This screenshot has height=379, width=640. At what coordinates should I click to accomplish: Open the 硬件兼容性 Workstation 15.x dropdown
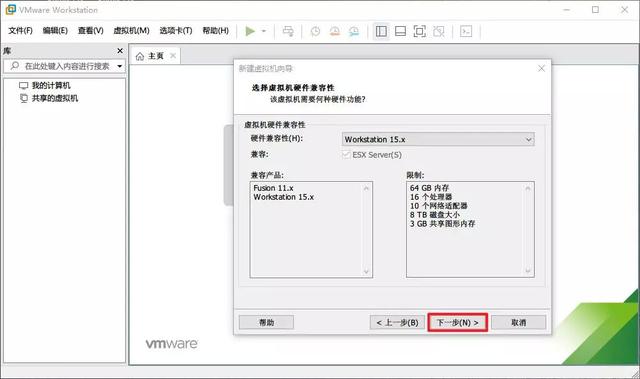pos(438,140)
